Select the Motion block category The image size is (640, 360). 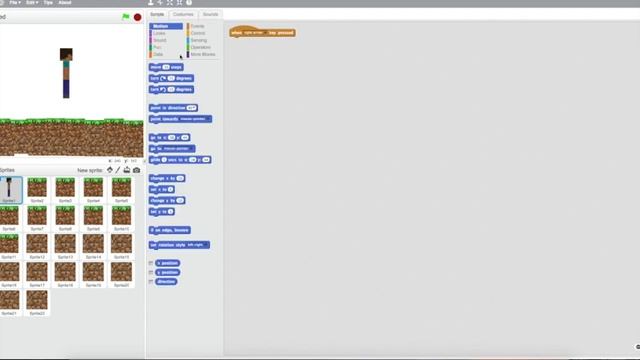166,26
